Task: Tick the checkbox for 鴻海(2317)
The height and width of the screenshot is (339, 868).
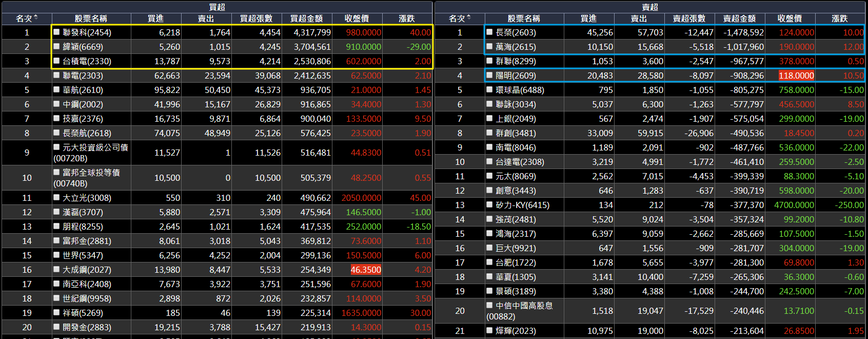Action: [490, 233]
